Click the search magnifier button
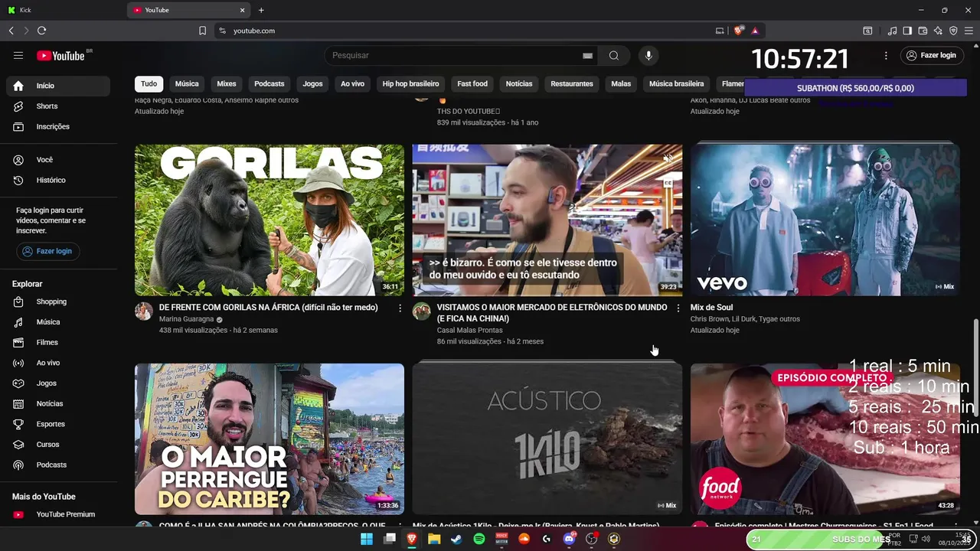 tap(614, 55)
